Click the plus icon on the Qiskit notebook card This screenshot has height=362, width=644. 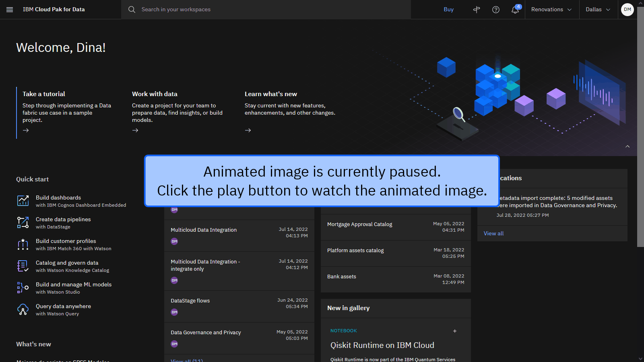pyautogui.click(x=455, y=331)
